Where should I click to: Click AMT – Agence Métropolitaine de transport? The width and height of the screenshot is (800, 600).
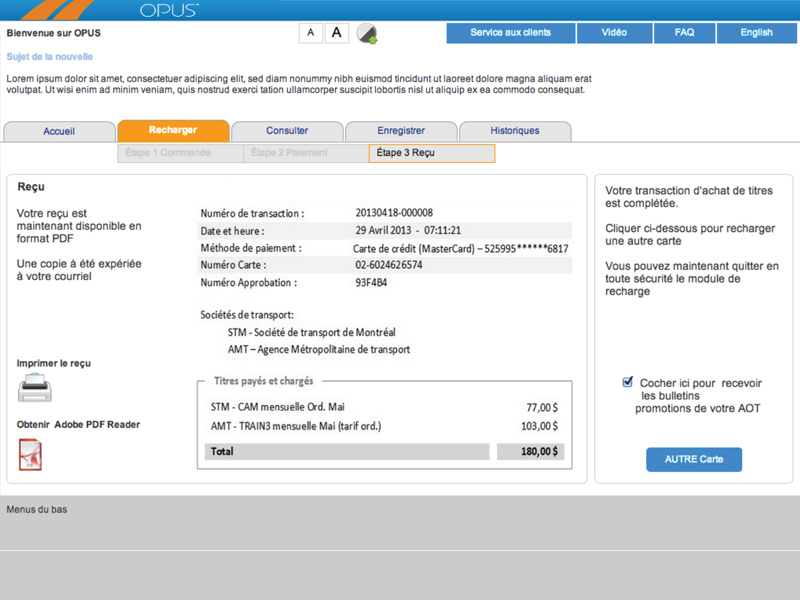pyautogui.click(x=319, y=349)
